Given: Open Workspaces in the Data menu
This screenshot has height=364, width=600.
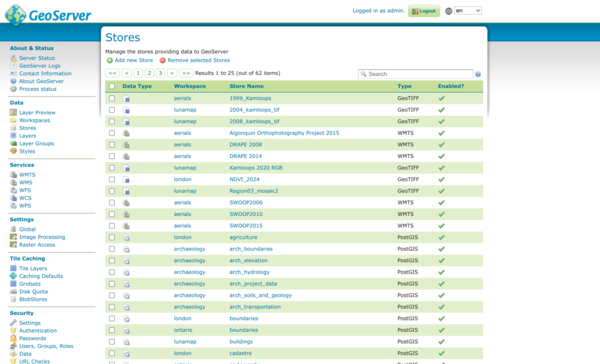Looking at the screenshot, I should click(35, 120).
